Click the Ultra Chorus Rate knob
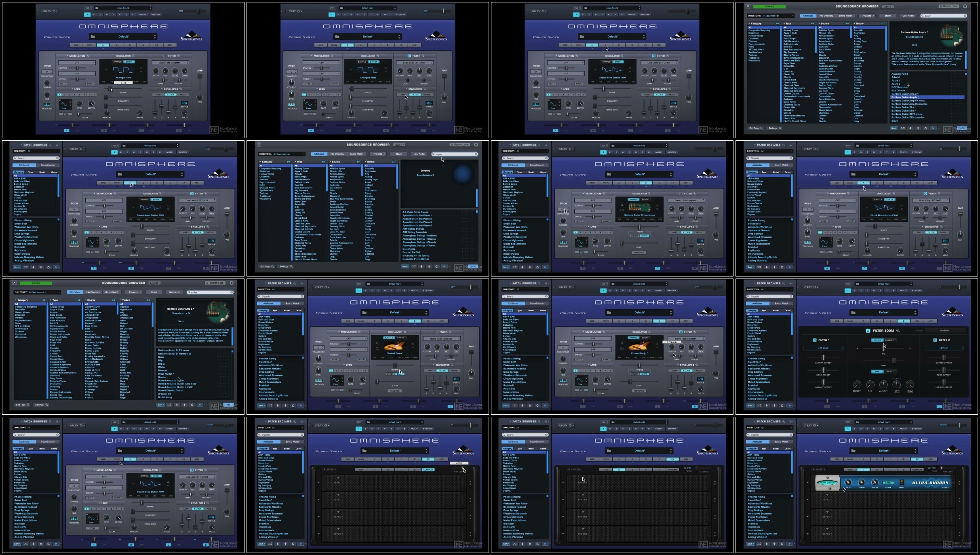The image size is (980, 555). pos(848,482)
